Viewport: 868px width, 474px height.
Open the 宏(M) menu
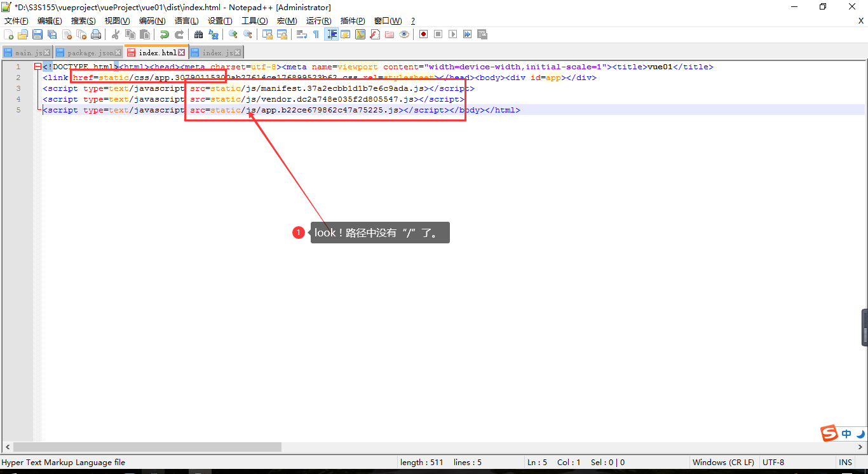point(287,21)
